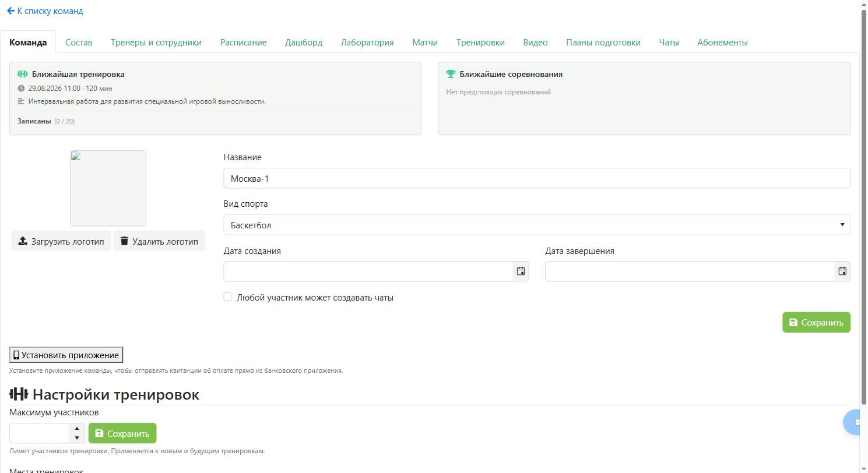
Task: Save max participants with 'Сохранить' button
Action: [x=122, y=433]
